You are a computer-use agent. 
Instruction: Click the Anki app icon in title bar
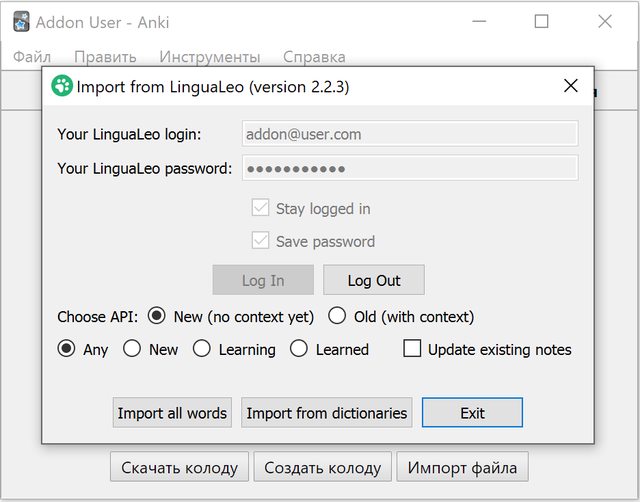[21, 22]
